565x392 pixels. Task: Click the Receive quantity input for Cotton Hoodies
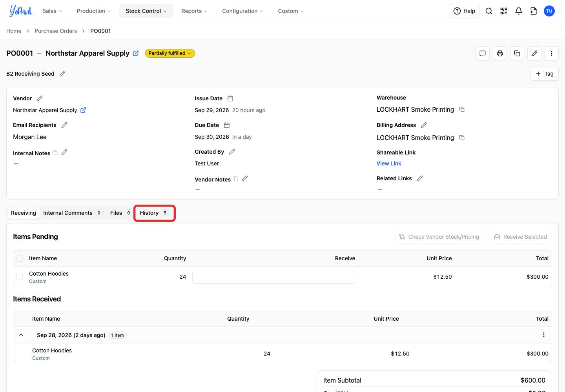tap(273, 277)
